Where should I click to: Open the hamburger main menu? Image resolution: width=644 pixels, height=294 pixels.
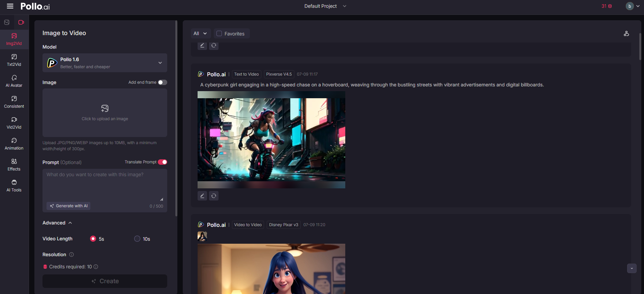pyautogui.click(x=10, y=6)
